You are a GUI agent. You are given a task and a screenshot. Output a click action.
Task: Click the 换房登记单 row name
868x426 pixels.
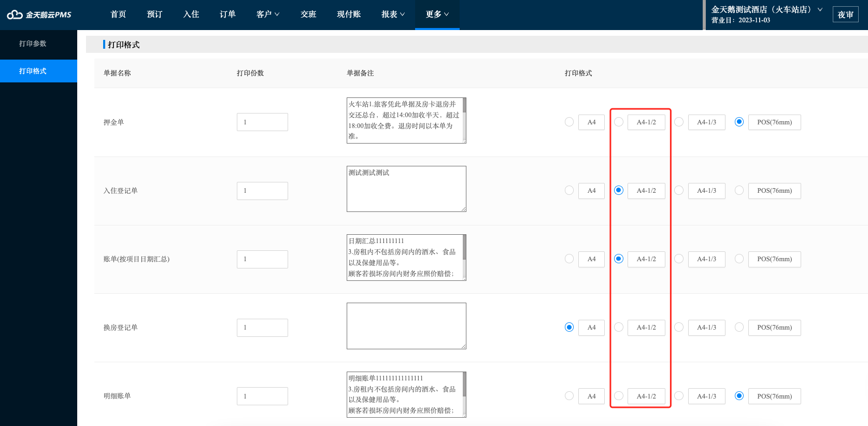tap(120, 328)
